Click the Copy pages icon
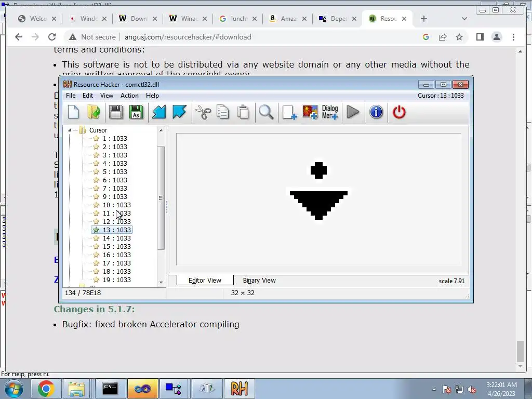The width and height of the screenshot is (532, 399). (223, 112)
